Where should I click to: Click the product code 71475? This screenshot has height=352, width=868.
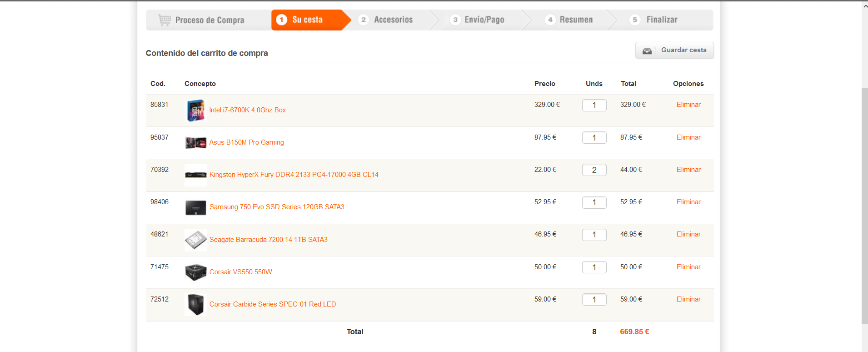pos(160,267)
